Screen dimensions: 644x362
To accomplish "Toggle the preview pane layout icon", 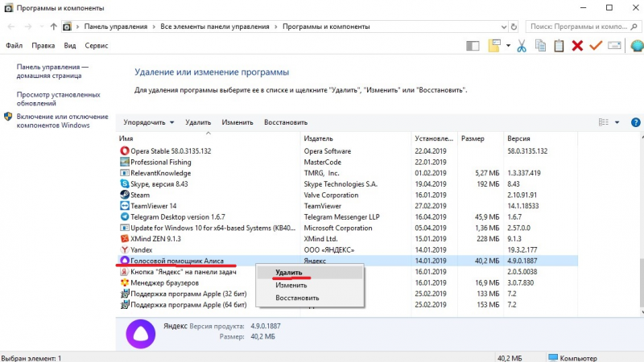I will [473, 46].
